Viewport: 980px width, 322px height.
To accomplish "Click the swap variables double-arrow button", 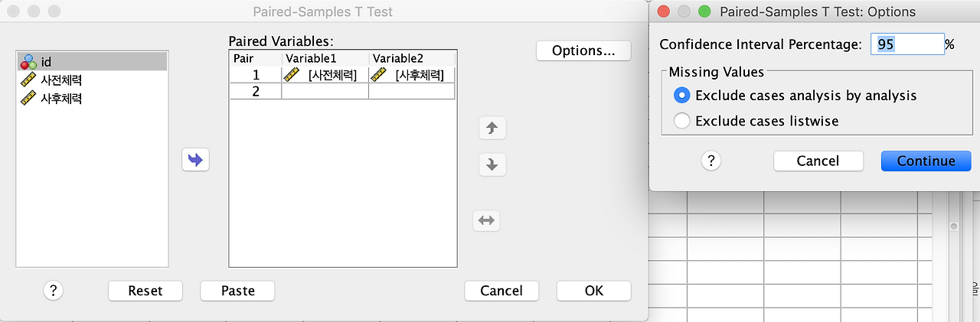I will 487,221.
